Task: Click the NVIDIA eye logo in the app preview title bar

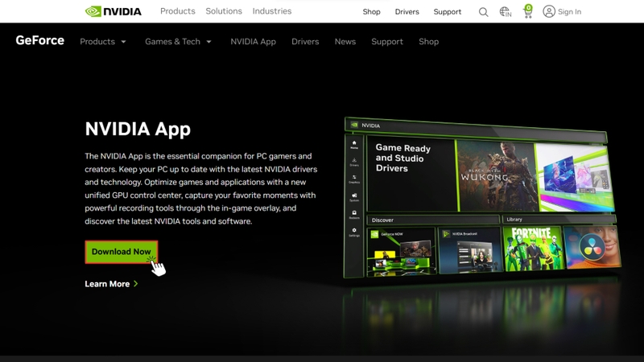Action: (x=354, y=125)
